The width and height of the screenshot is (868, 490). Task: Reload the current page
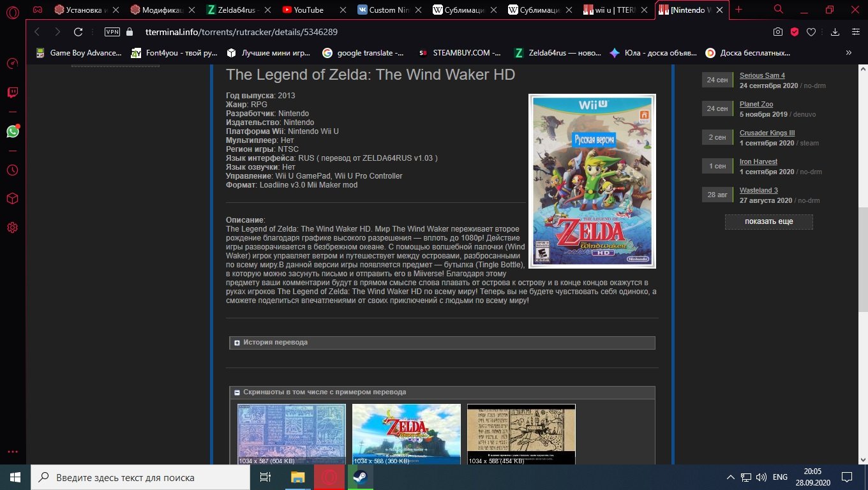coord(79,32)
